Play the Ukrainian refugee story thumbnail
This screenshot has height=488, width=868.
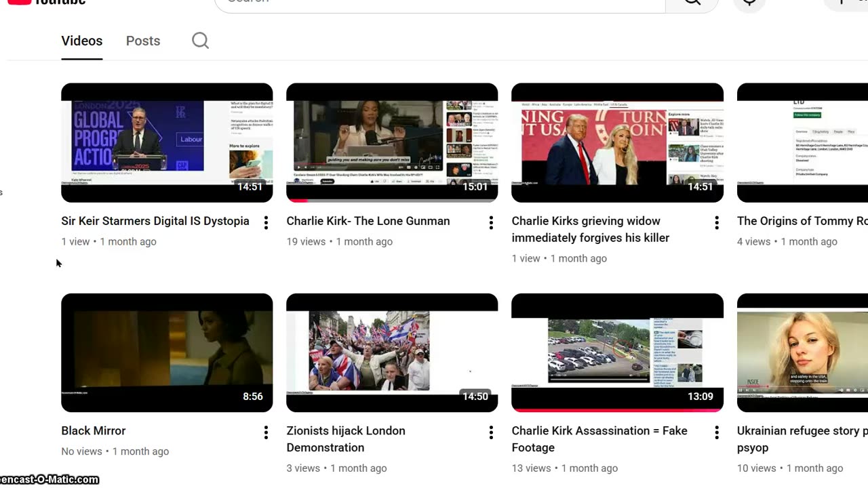pos(802,352)
